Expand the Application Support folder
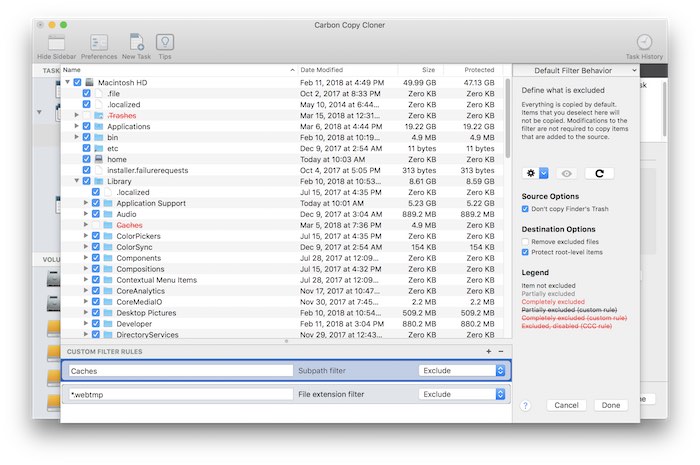This screenshot has height=465, width=700. point(86,203)
